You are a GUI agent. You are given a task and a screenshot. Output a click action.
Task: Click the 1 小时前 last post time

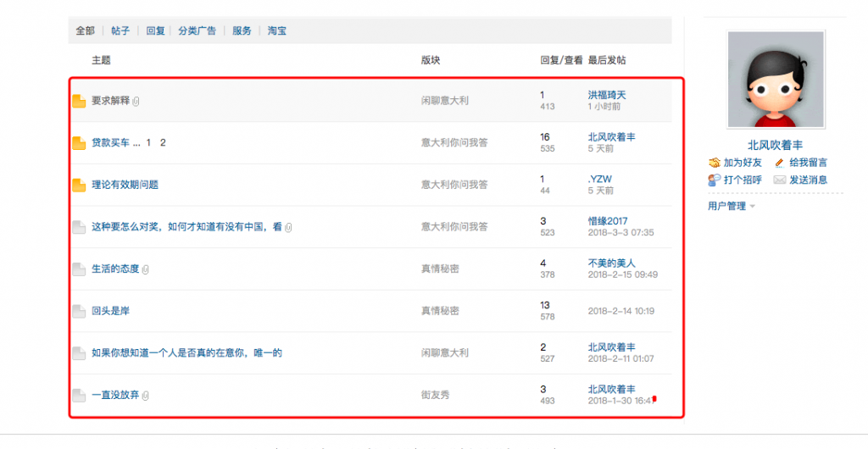point(604,107)
